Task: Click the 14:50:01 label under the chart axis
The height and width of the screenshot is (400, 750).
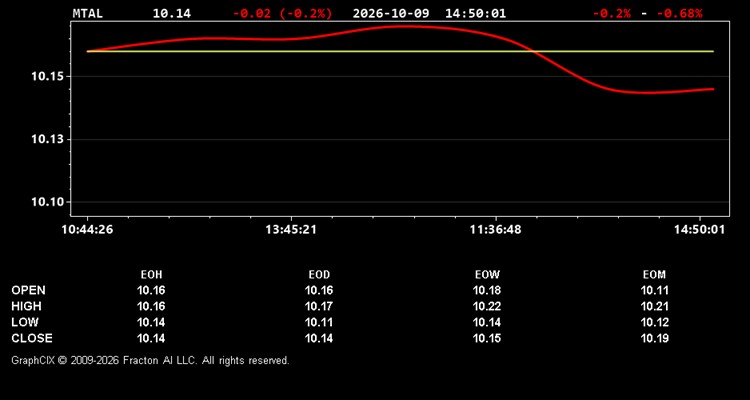Action: pos(699,230)
